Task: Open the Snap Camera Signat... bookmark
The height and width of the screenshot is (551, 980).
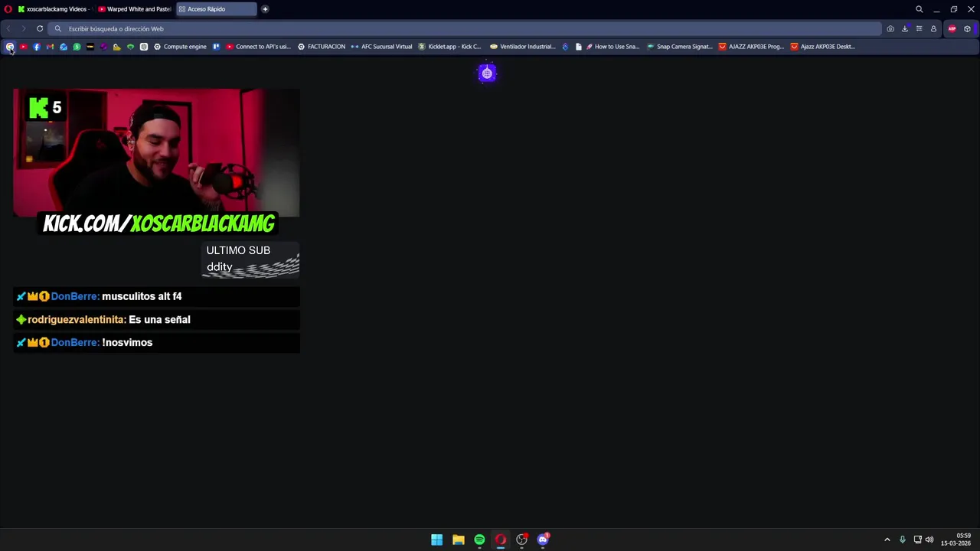Action: pos(679,47)
